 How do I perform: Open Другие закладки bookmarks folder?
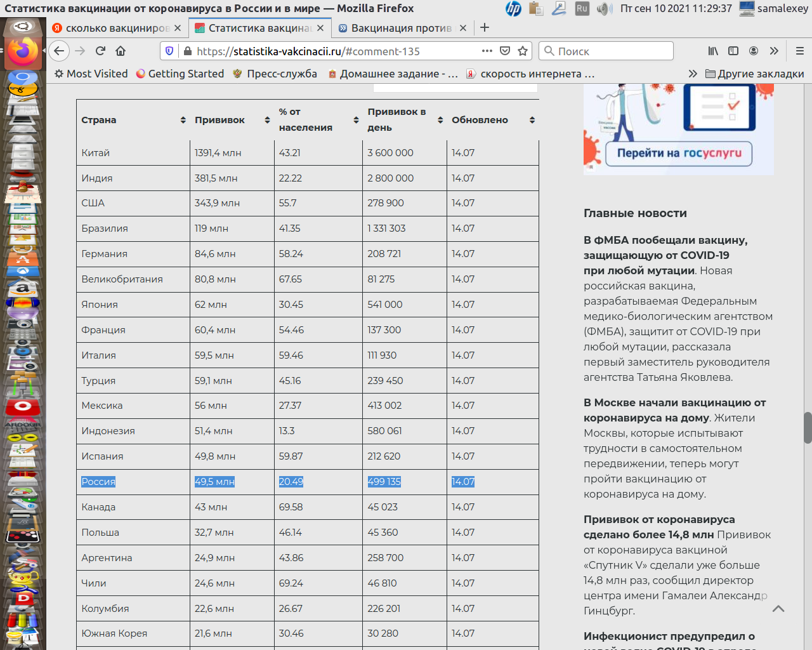click(754, 74)
